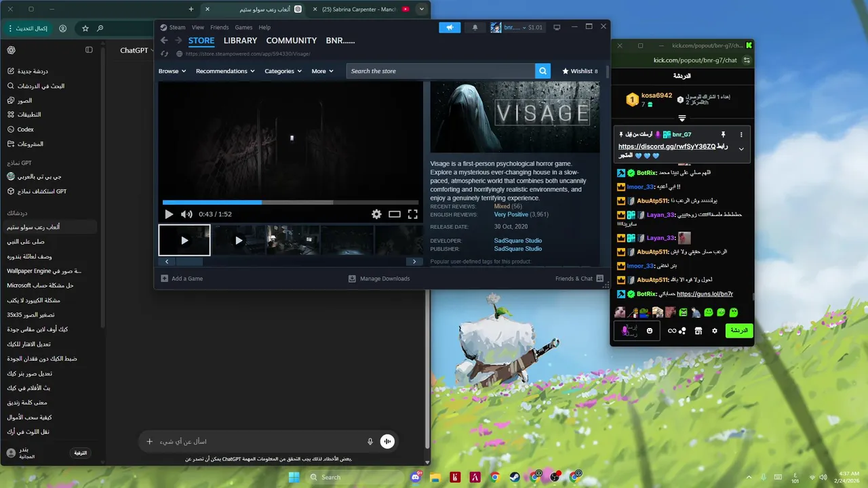Expand the Browse dropdown in Steam store
868x488 pixels.
(172, 71)
